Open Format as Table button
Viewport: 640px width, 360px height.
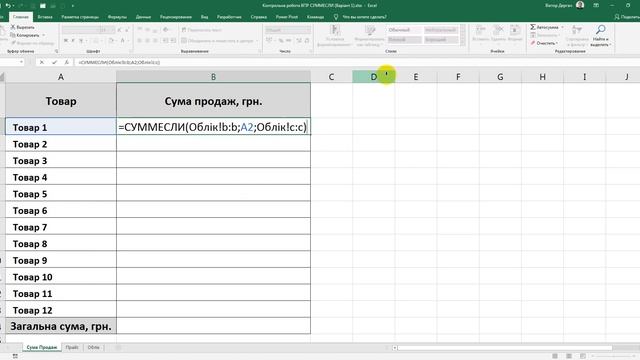(x=370, y=35)
